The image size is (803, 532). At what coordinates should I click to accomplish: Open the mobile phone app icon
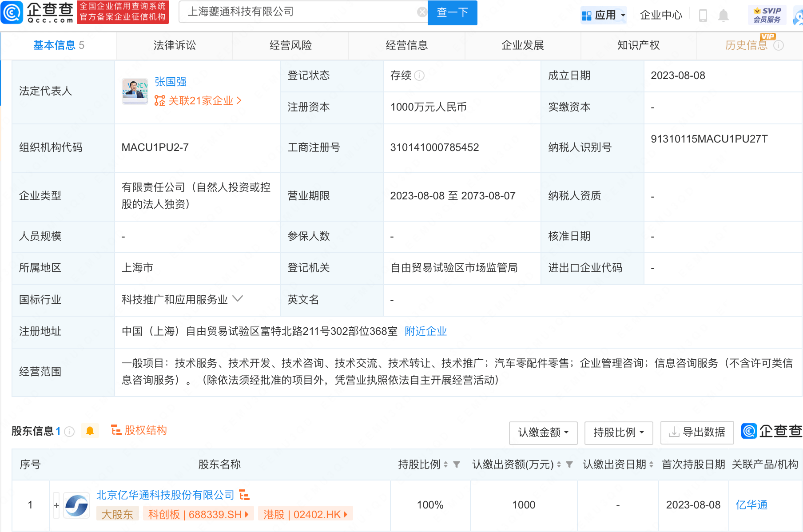coord(703,16)
